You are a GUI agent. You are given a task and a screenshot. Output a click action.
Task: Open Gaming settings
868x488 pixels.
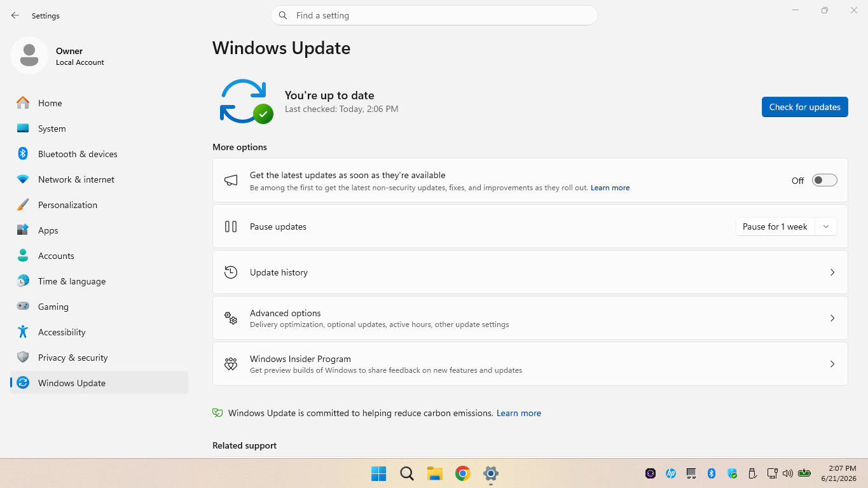[x=99, y=307]
